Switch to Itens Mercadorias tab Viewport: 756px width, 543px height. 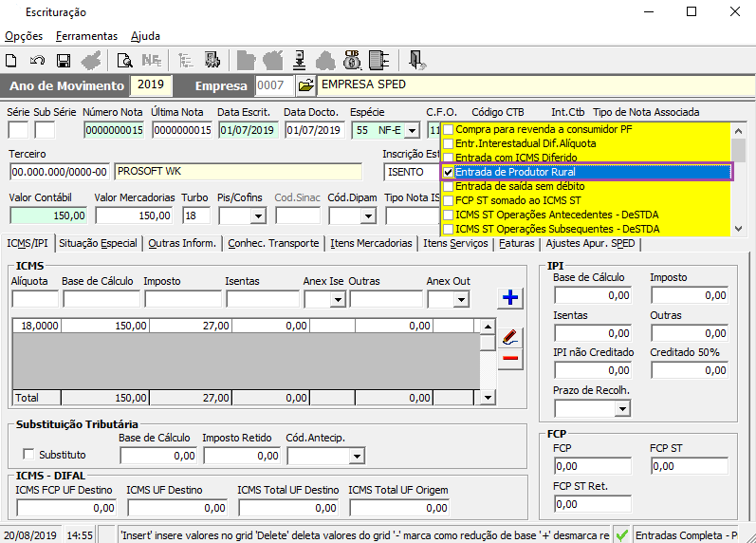pyautogui.click(x=371, y=243)
